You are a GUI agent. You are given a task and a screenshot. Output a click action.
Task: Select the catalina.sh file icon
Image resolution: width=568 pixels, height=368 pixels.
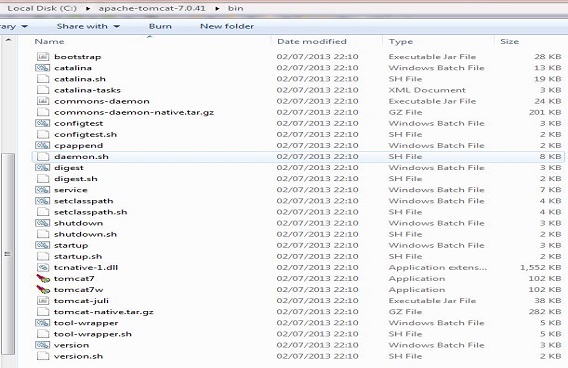point(43,79)
